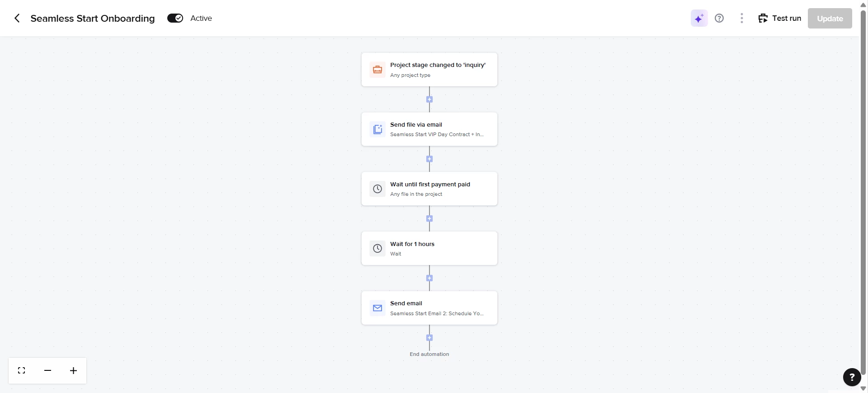This screenshot has height=393, width=868.
Task: Start a Test run
Action: coord(779,18)
